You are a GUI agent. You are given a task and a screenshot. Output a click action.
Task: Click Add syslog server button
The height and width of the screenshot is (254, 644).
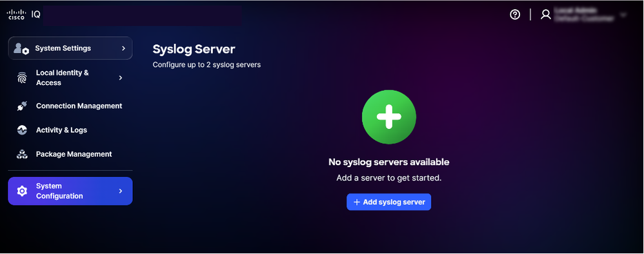click(x=389, y=202)
